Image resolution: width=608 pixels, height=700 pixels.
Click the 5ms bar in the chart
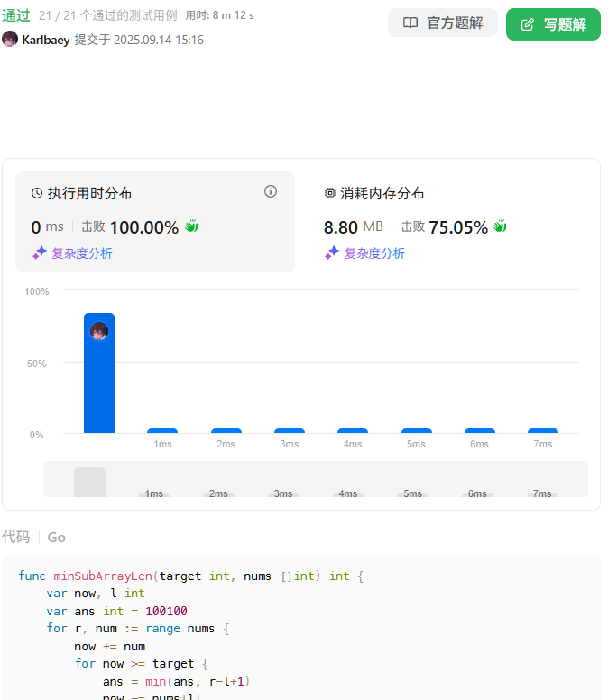417,431
